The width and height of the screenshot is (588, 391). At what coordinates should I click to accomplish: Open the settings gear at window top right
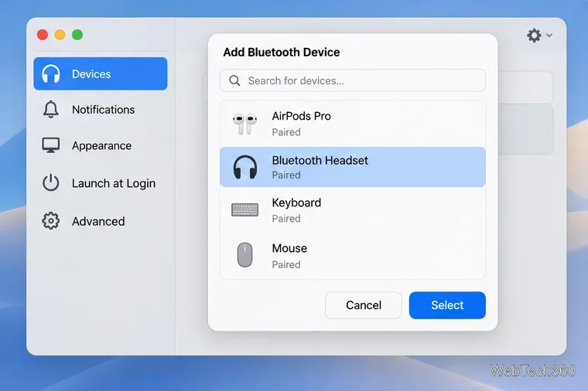[x=534, y=36]
